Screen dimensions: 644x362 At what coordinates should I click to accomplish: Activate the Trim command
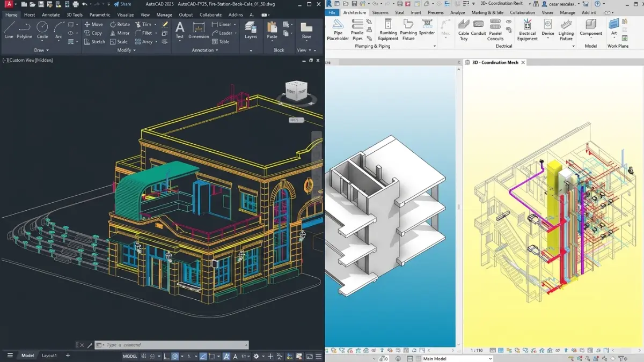[143, 24]
